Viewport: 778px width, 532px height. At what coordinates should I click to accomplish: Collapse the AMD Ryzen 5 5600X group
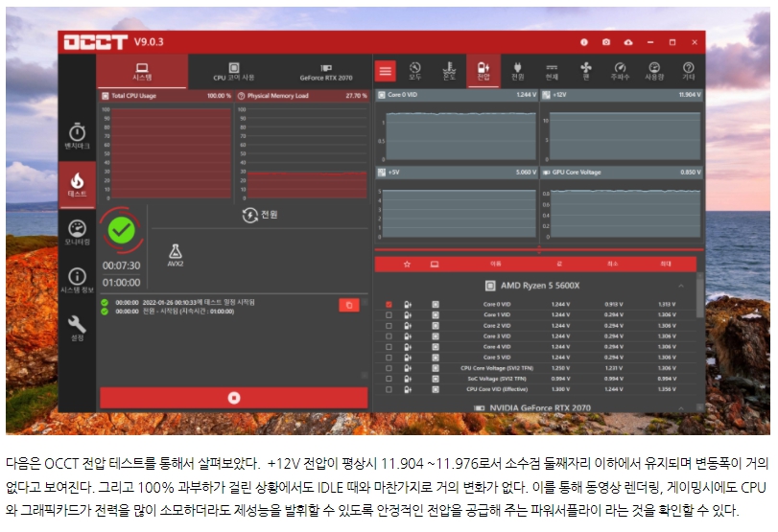click(x=681, y=286)
